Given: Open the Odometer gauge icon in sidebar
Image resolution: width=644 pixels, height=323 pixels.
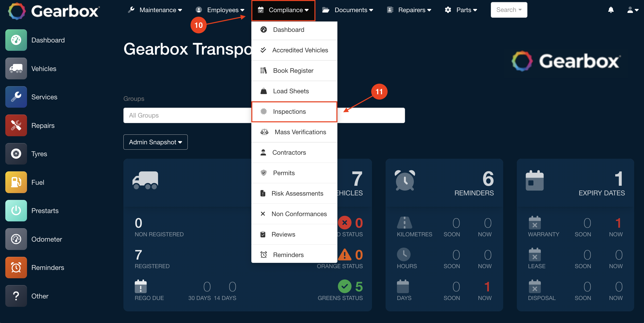Looking at the screenshot, I should point(16,239).
